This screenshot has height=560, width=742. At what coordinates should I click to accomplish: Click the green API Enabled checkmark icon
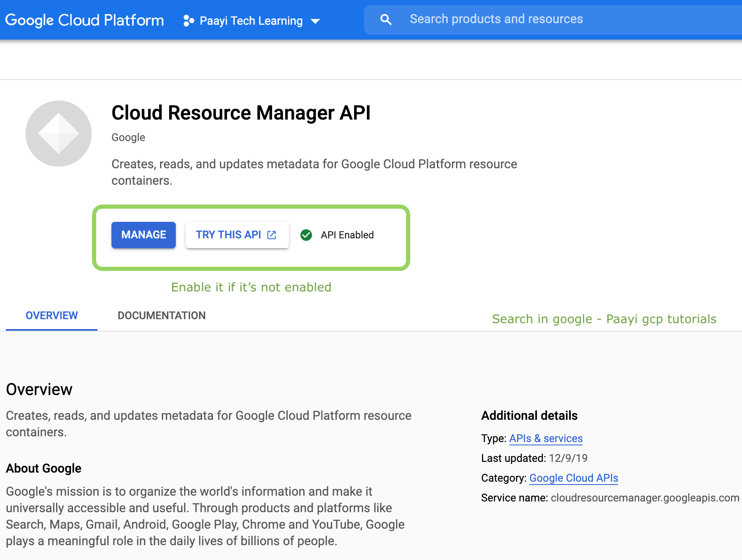[306, 235]
